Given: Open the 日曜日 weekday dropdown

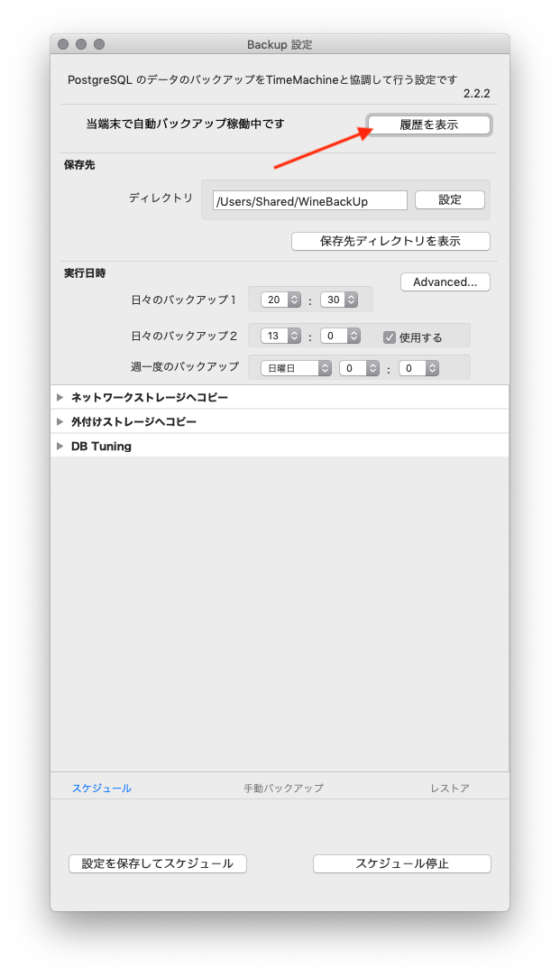Looking at the screenshot, I should [296, 368].
